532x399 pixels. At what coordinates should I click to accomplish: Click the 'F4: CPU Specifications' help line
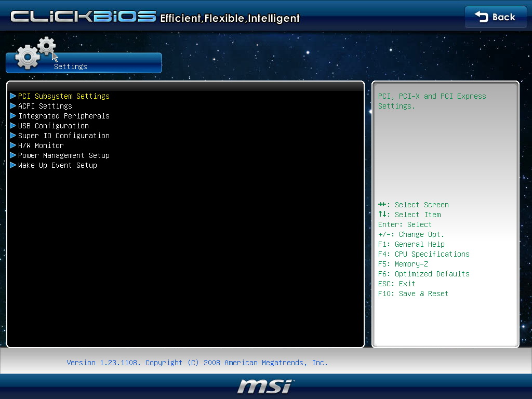[x=424, y=254]
